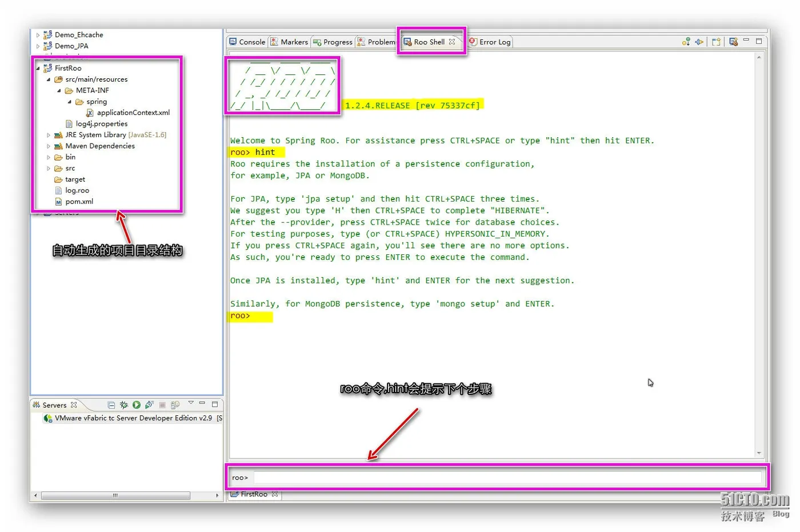Close the FirstRoo shell sub-tab
Image resolution: width=800 pixels, height=532 pixels.
pos(275,494)
